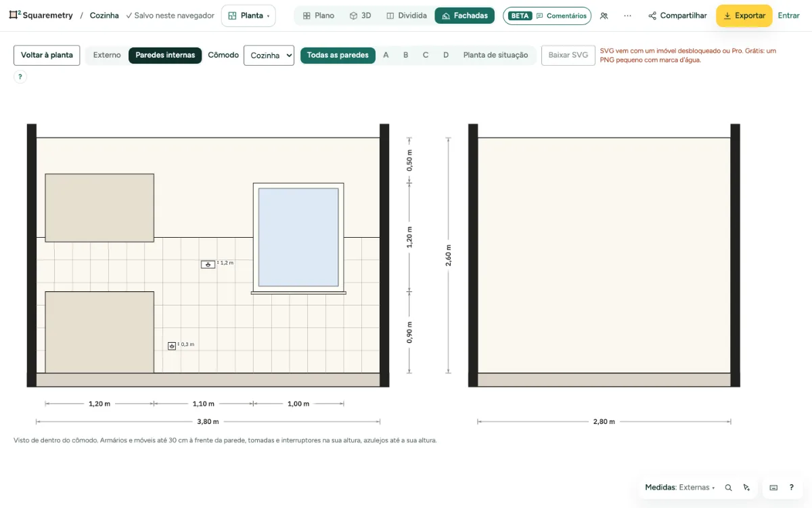Show only wall A
This screenshot has height=508, width=812.
tap(386, 55)
